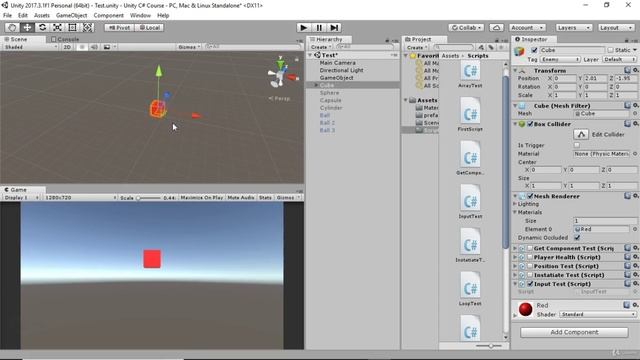640x360 pixels.
Task: Open 1280x720 resolution dropdown
Action: pyautogui.click(x=80, y=198)
